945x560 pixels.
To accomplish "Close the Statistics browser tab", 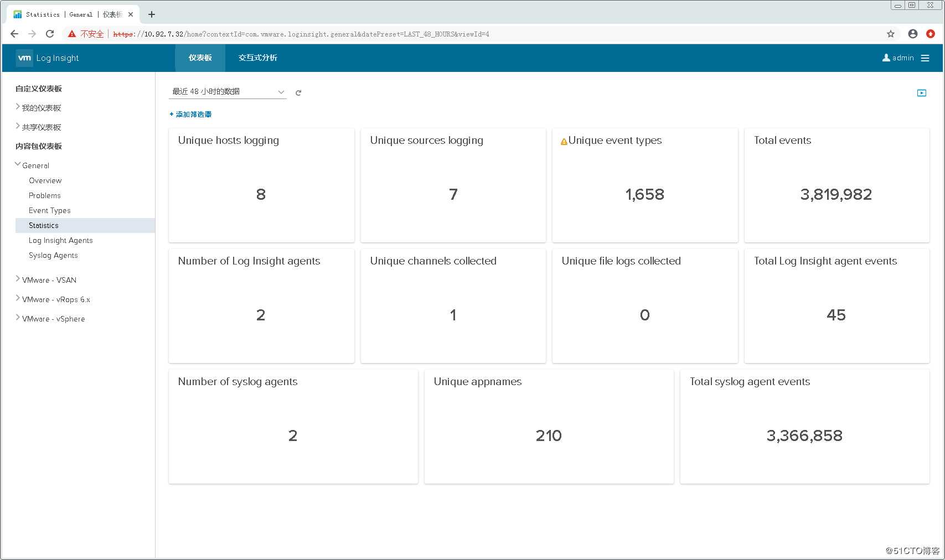I will click(131, 14).
